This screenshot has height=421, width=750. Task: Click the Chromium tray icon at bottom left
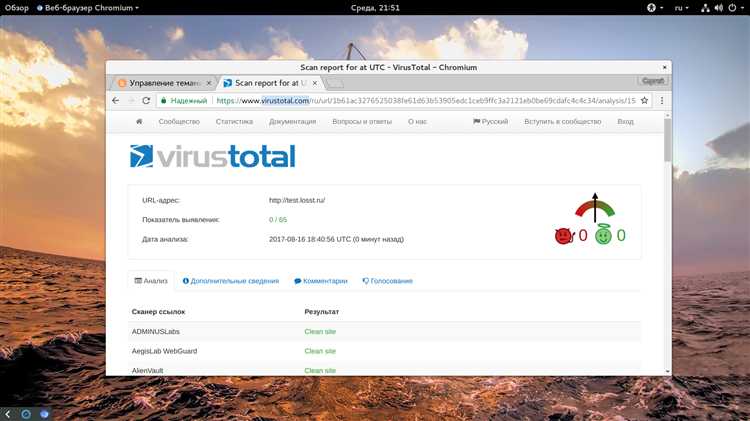[x=44, y=414]
